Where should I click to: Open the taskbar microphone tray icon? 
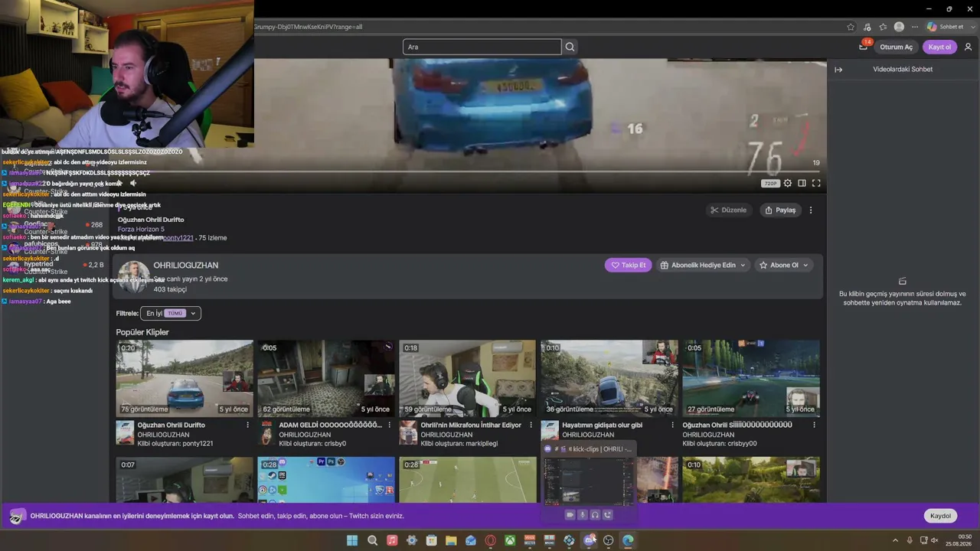click(910, 540)
